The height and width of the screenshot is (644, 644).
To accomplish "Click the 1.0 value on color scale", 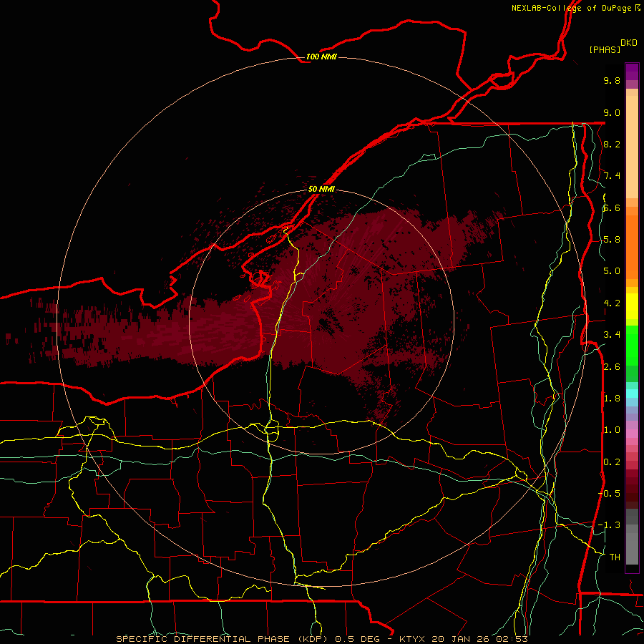I will pyautogui.click(x=612, y=429).
